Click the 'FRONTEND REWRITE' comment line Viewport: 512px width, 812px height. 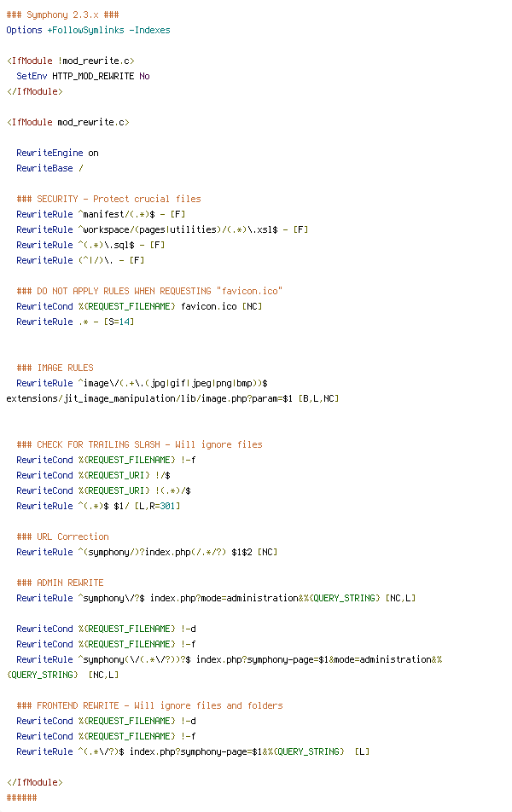pyautogui.click(x=150, y=706)
